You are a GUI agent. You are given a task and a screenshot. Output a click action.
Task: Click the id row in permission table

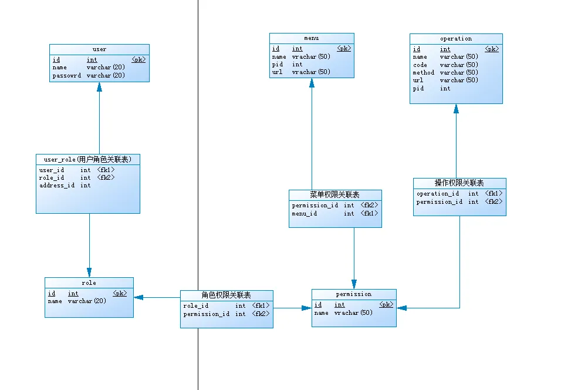[354, 305]
